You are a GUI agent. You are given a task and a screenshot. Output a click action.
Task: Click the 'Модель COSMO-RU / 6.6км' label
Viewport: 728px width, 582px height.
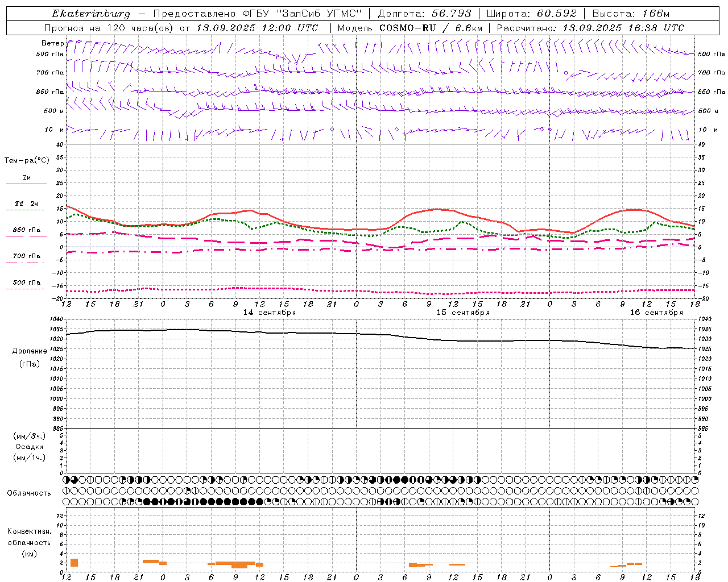click(410, 28)
